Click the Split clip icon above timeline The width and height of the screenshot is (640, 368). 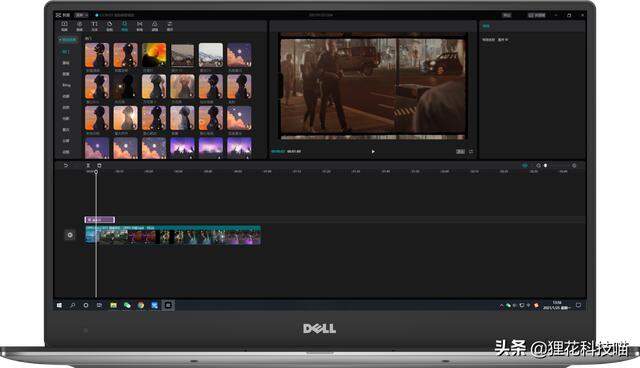88,165
